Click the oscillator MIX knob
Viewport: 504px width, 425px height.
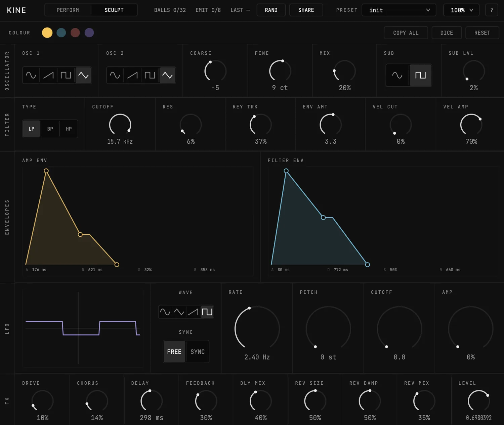pyautogui.click(x=344, y=71)
